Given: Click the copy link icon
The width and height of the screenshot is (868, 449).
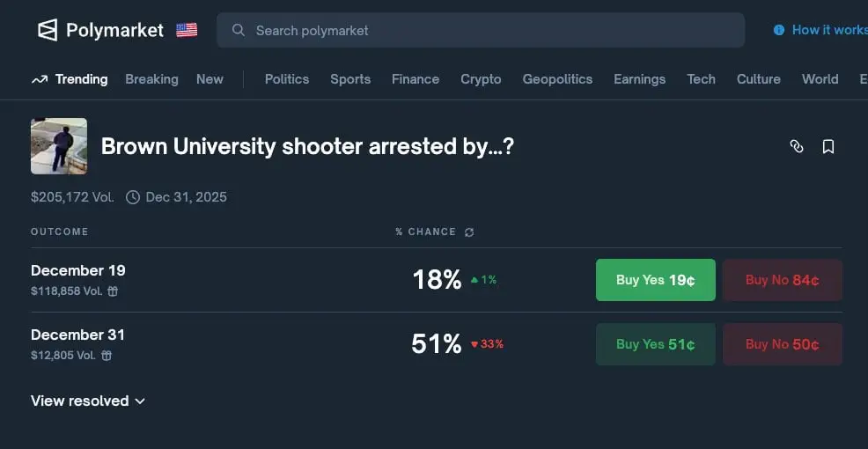Looking at the screenshot, I should click(797, 147).
